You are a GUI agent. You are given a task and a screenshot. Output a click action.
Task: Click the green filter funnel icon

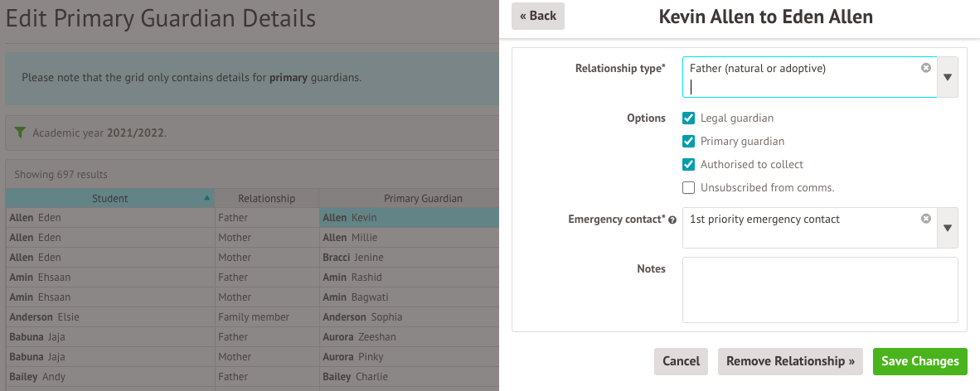[x=20, y=133]
